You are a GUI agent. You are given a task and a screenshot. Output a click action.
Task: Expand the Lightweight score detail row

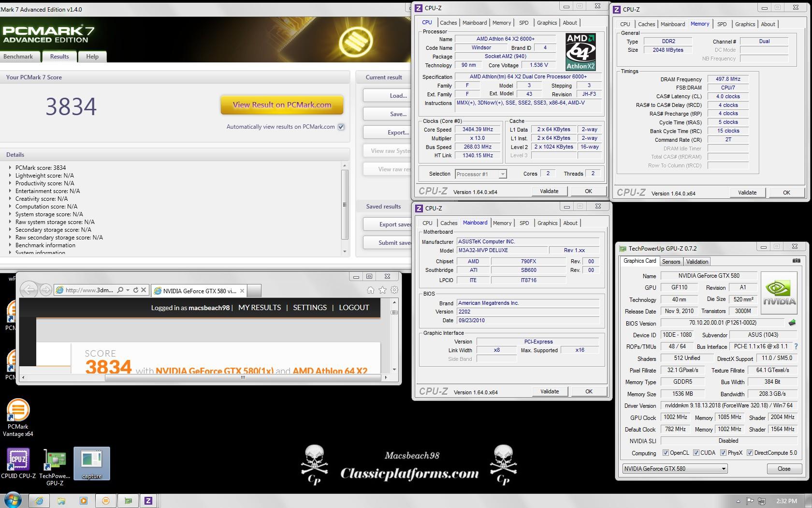[x=10, y=176]
